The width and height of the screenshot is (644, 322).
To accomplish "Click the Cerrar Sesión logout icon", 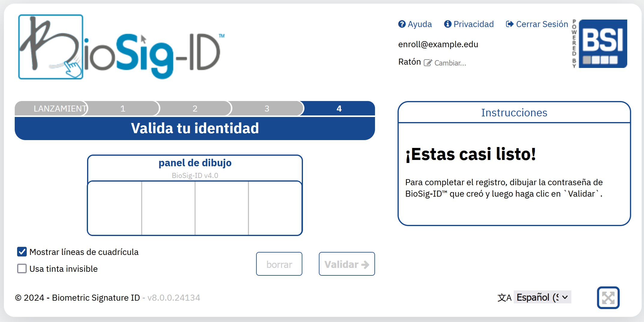I will point(510,24).
